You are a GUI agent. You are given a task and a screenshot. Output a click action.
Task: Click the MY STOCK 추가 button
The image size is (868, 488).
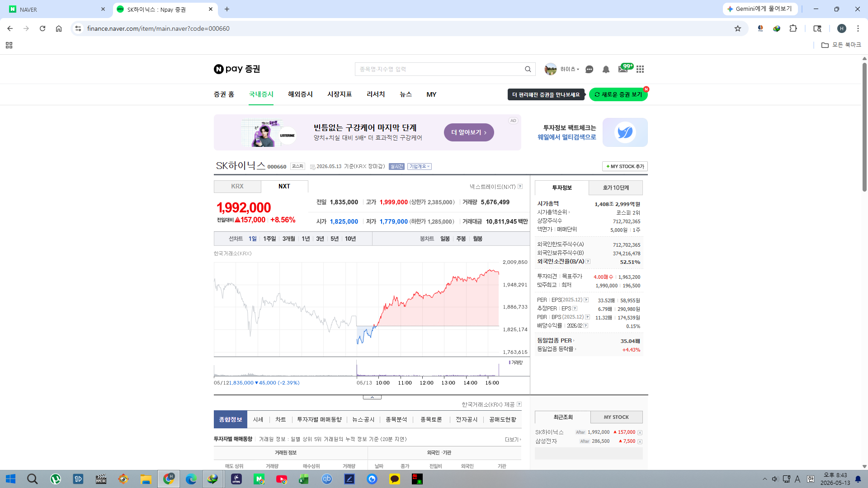point(625,166)
